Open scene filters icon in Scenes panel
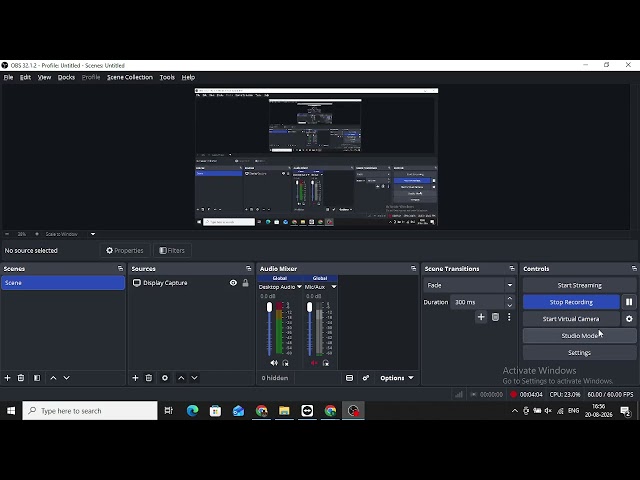Image resolution: width=640 pixels, height=480 pixels. point(37,378)
